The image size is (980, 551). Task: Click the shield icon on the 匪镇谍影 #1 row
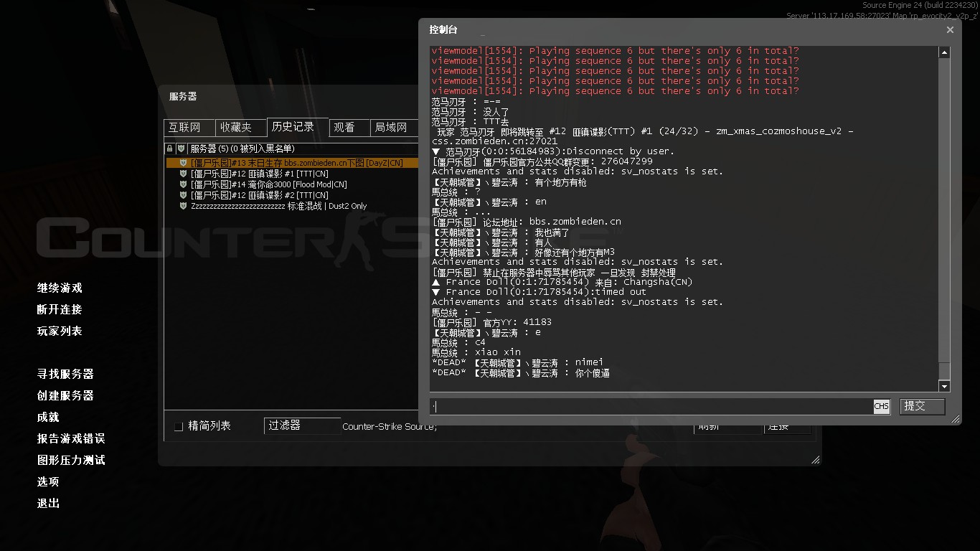click(x=184, y=174)
